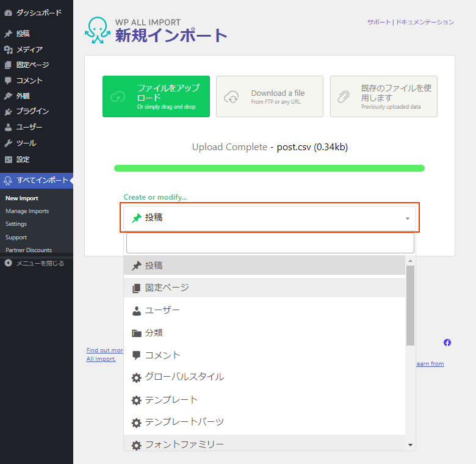Open Manage Imports submenu item
This screenshot has width=476, height=464.
(x=27, y=211)
